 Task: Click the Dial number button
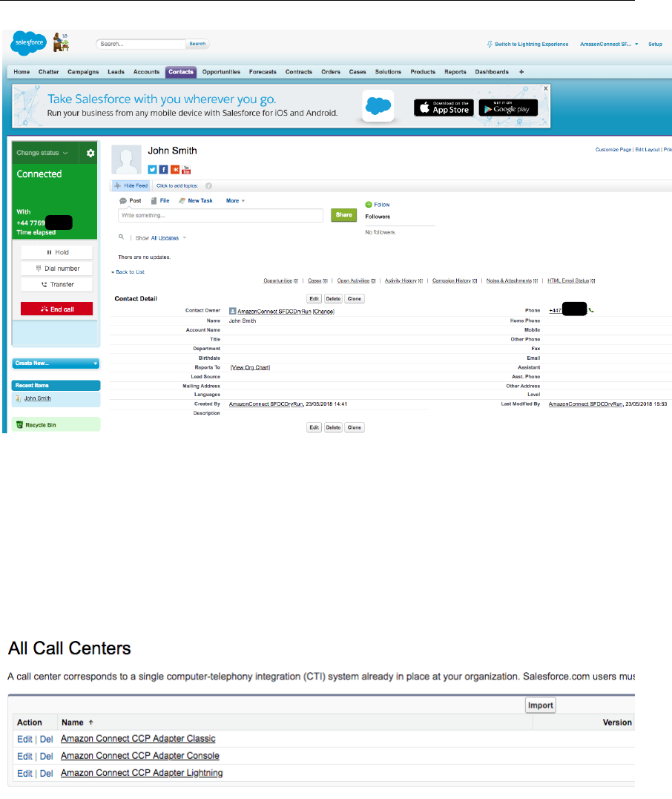[x=56, y=269]
